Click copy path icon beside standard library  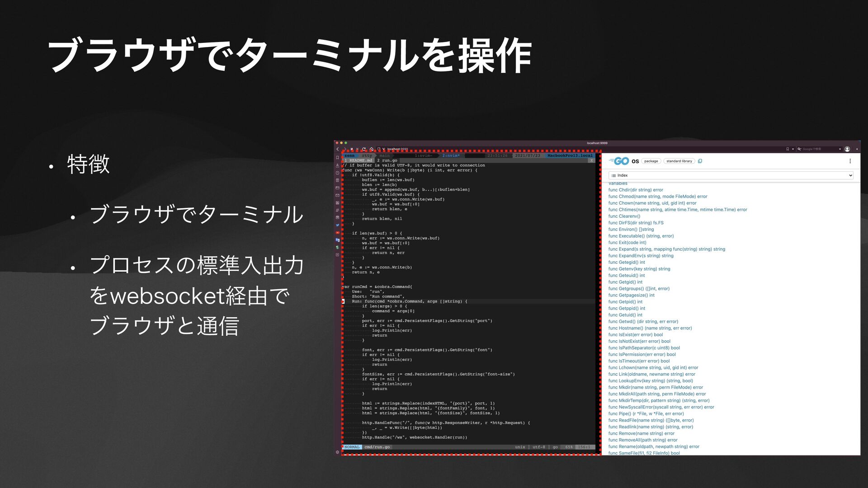pyautogui.click(x=700, y=161)
